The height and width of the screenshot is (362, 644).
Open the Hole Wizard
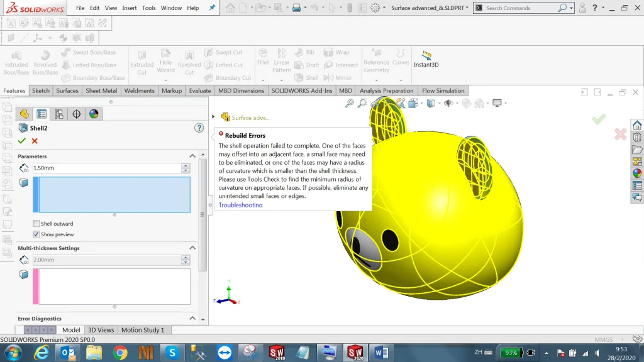pyautogui.click(x=165, y=61)
